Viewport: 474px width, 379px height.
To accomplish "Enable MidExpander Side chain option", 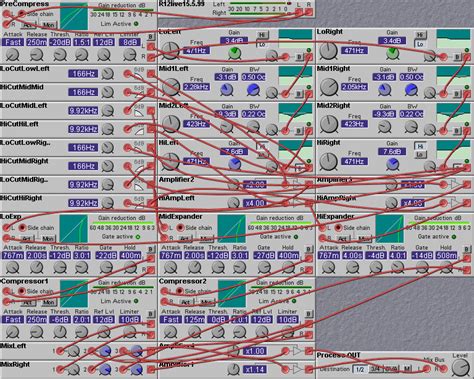I will (x=180, y=228).
